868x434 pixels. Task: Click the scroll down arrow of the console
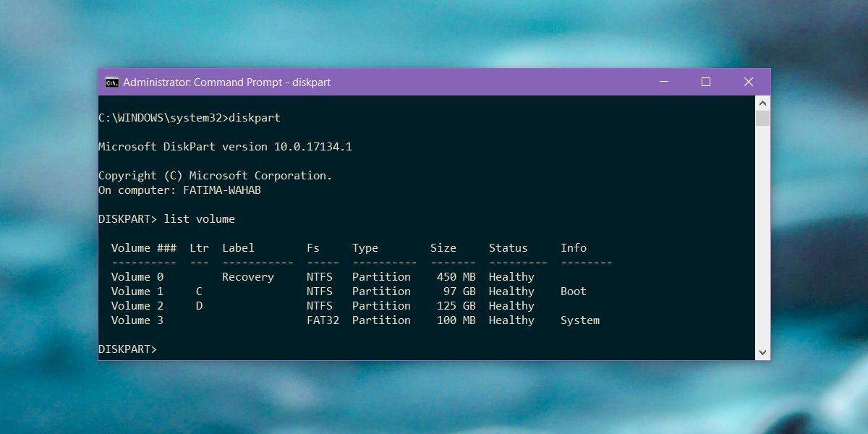pyautogui.click(x=762, y=352)
